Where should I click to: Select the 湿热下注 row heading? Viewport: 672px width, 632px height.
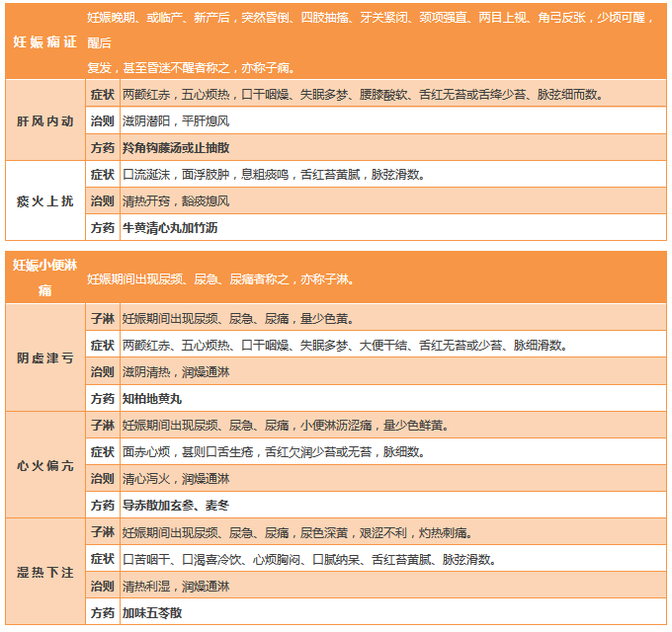tap(45, 572)
